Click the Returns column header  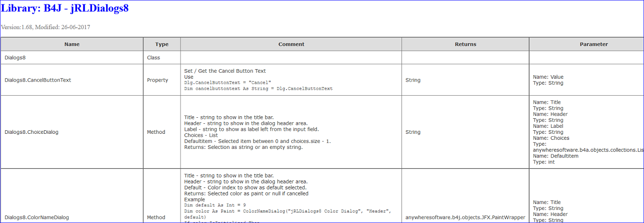[x=465, y=44]
